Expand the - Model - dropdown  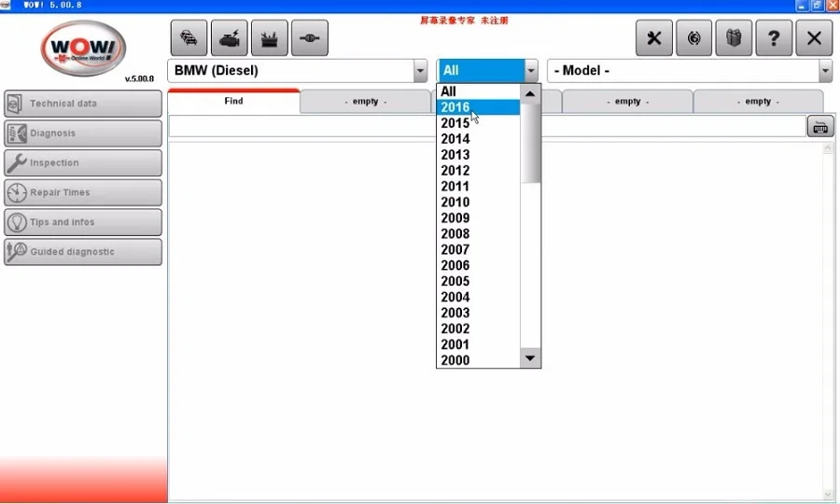pos(825,71)
